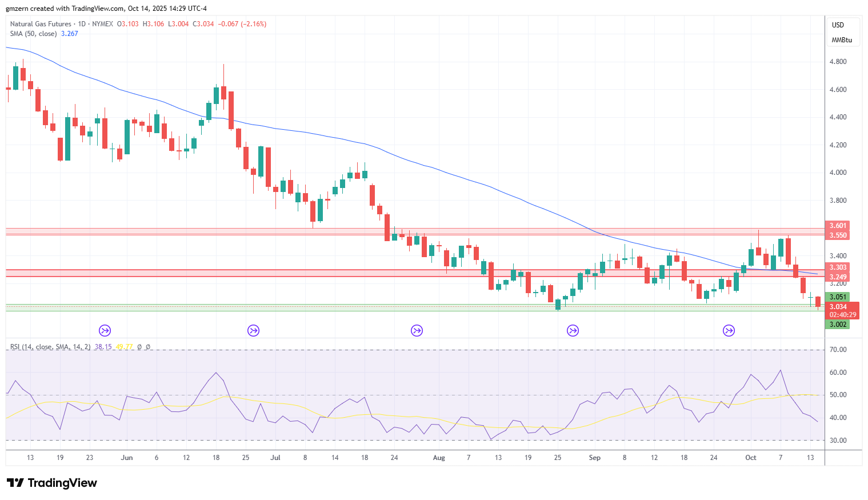
Task: Select the RSI (14, close, SMA, 14, 2) label
Action: [50, 347]
